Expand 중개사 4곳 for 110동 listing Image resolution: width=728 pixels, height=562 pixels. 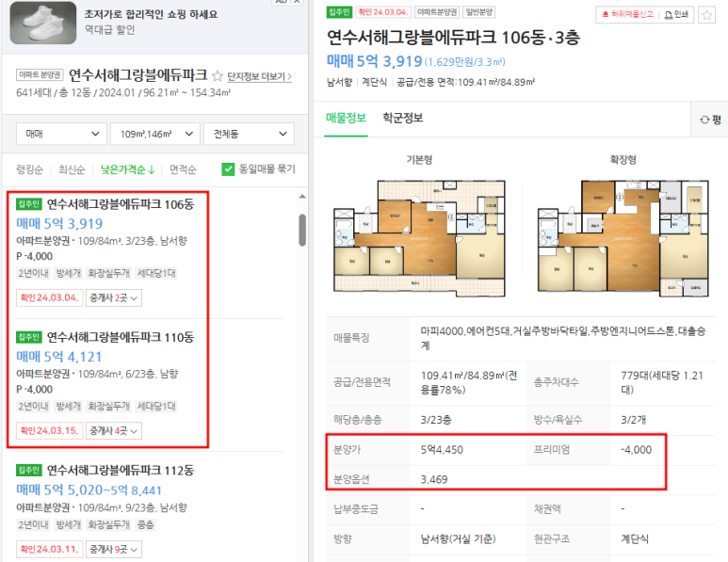114,430
